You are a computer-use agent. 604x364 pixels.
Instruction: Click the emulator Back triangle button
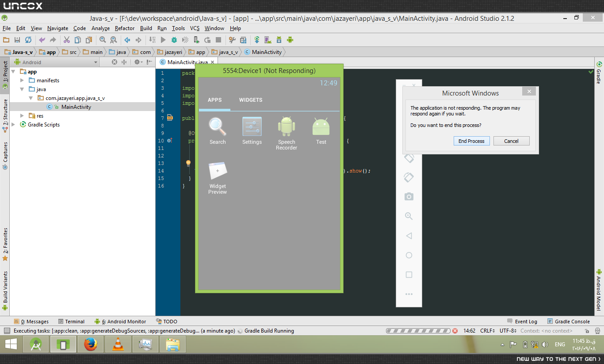[409, 236]
